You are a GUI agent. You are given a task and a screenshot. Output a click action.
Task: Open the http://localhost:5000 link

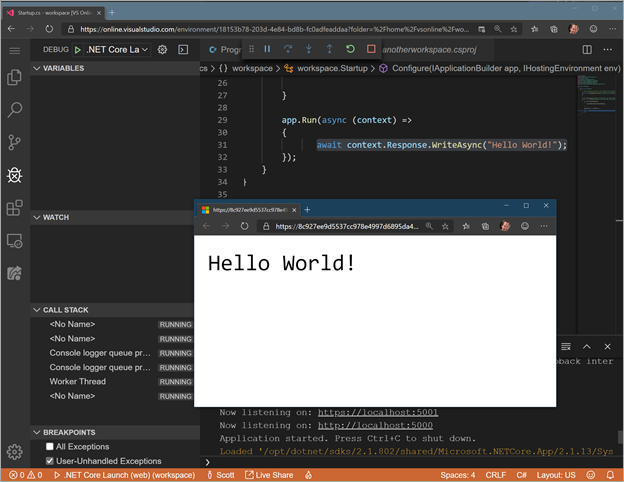coord(375,425)
